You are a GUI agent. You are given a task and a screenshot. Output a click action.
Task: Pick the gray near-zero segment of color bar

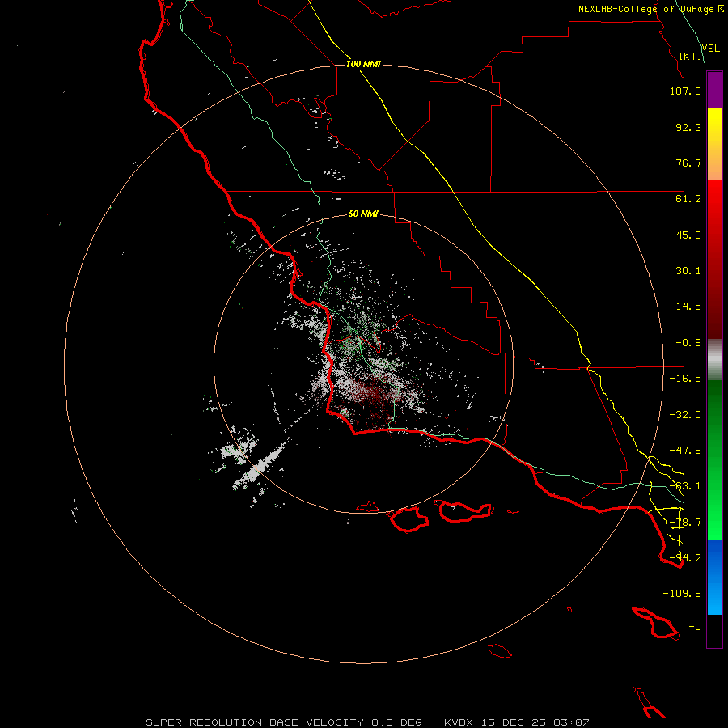coord(714,360)
